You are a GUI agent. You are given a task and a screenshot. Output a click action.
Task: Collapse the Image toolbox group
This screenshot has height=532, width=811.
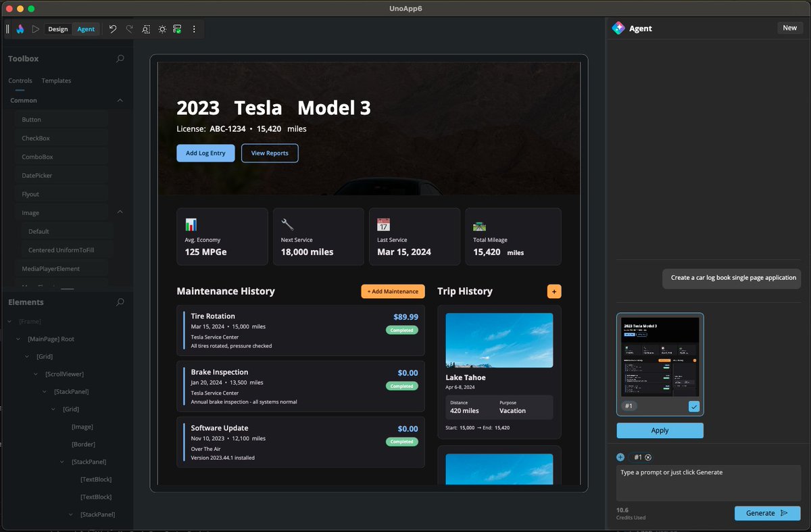120,212
